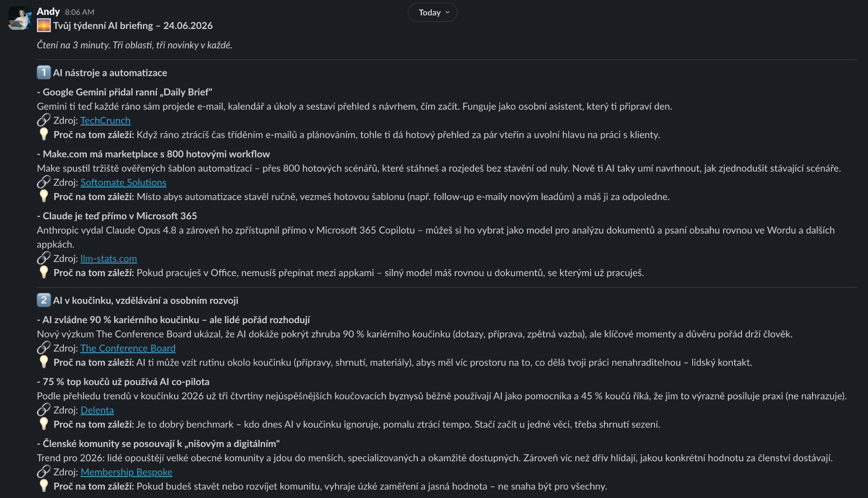868x498 pixels.
Task: Open the Delenta source link
Action: pos(97,410)
